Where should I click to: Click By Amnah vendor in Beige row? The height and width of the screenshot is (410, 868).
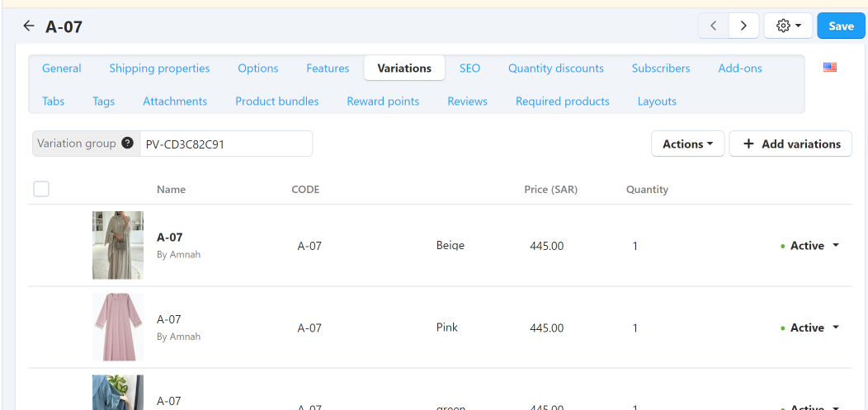(x=178, y=255)
